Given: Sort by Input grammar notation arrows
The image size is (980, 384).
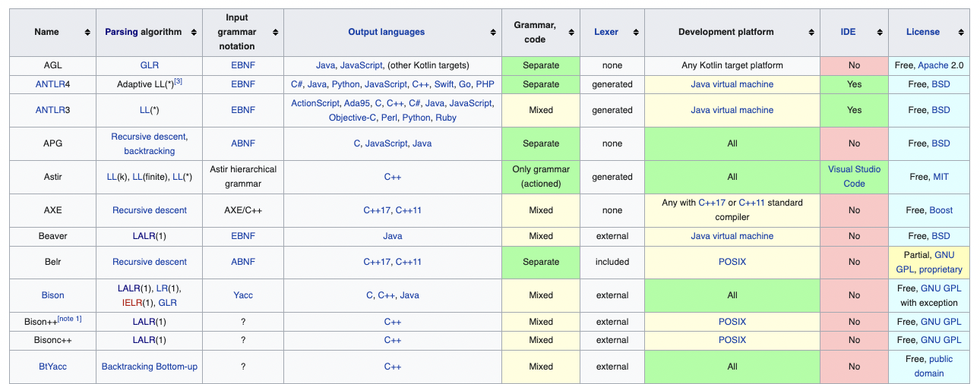Looking at the screenshot, I should coord(275,33).
